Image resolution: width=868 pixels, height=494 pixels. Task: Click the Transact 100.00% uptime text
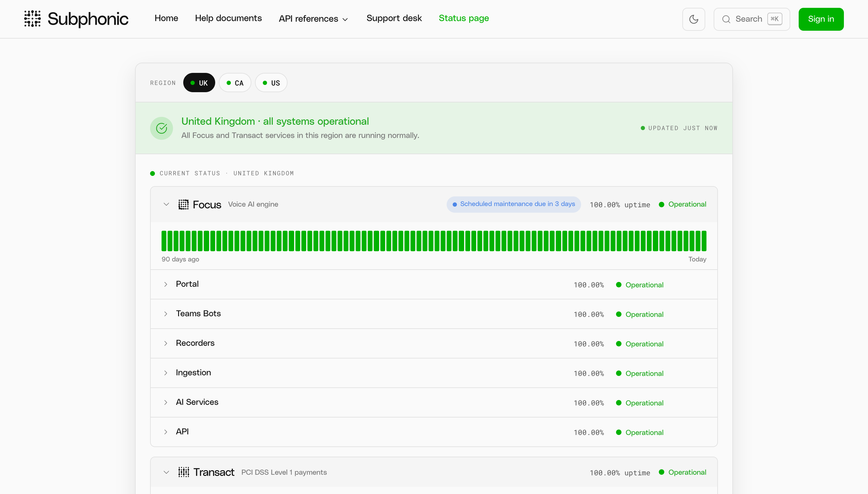[x=620, y=473]
